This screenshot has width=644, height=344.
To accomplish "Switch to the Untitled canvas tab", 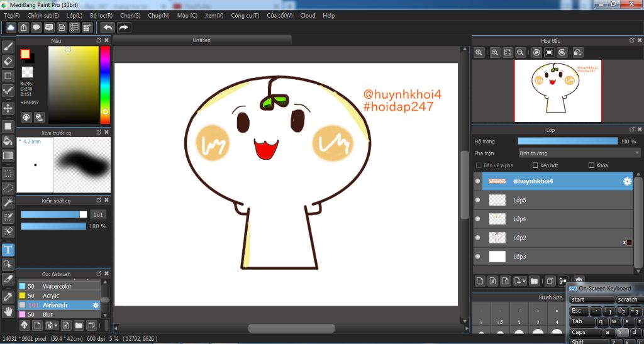I will pos(202,40).
